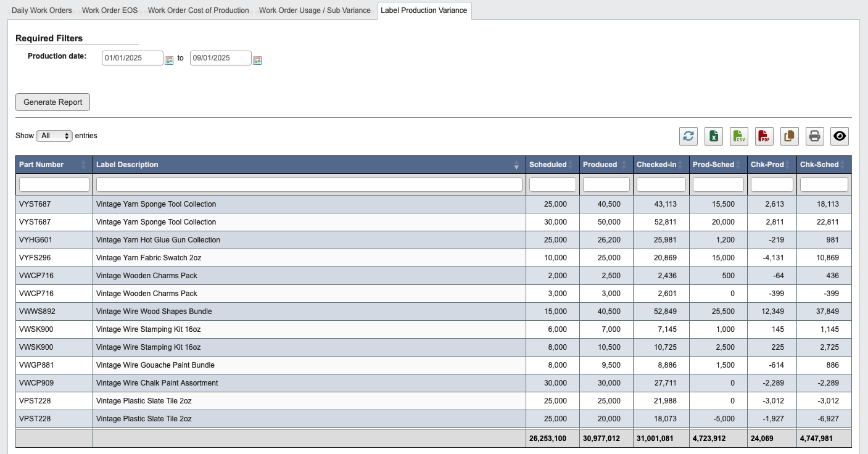Export the report as CSV
The height and width of the screenshot is (454, 868).
739,136
